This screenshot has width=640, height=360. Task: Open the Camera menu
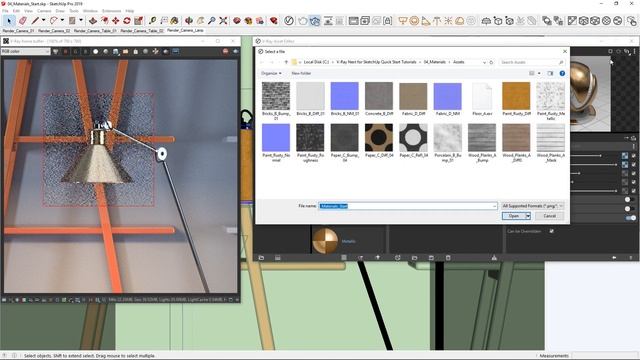coord(44,11)
